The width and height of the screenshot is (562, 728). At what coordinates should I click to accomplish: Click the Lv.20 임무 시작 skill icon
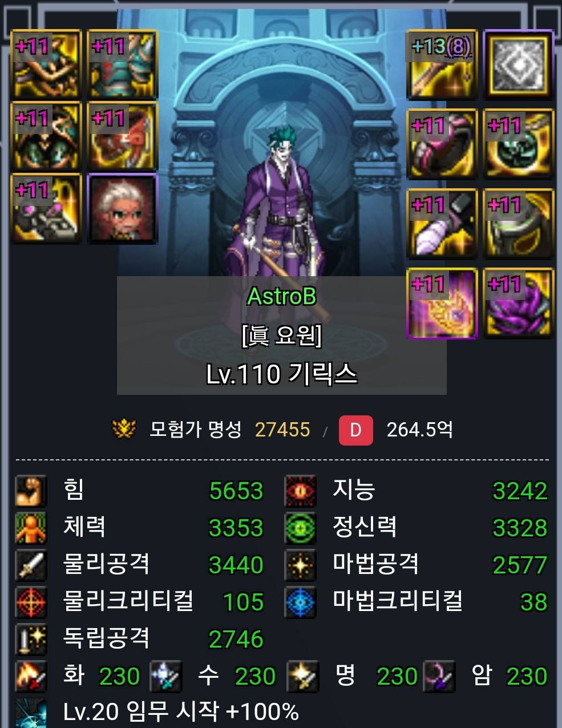31,713
